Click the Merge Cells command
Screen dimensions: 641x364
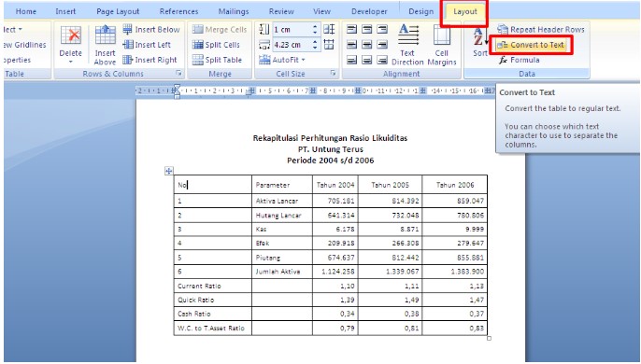tap(220, 30)
